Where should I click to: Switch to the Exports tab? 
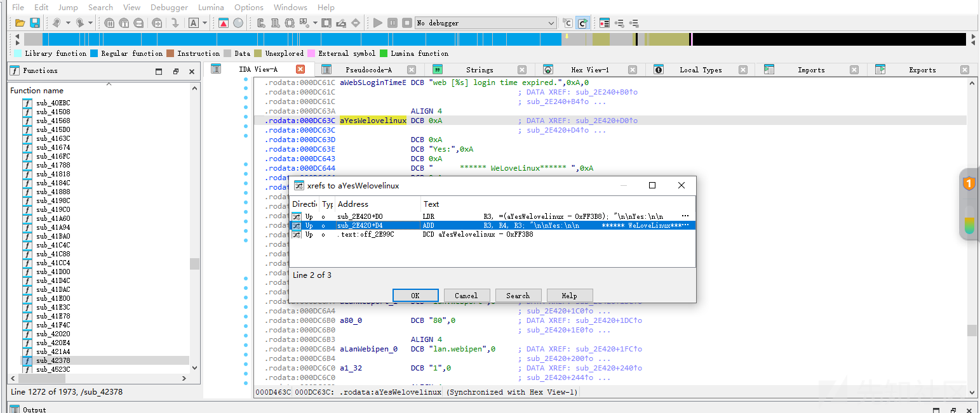[x=922, y=70]
